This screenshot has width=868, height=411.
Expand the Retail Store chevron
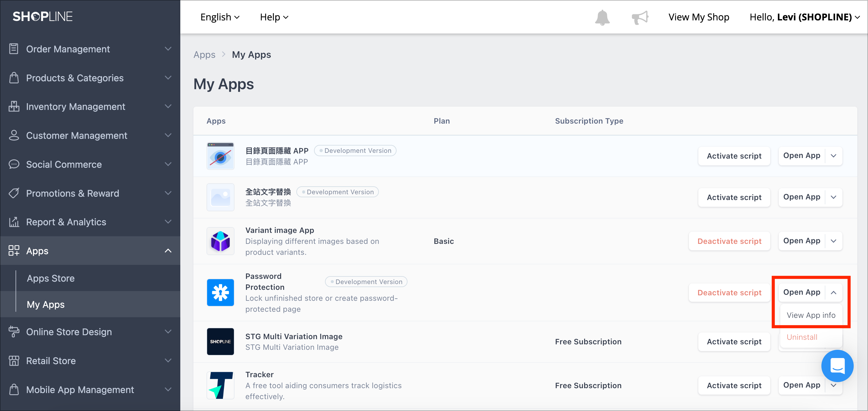coord(168,361)
